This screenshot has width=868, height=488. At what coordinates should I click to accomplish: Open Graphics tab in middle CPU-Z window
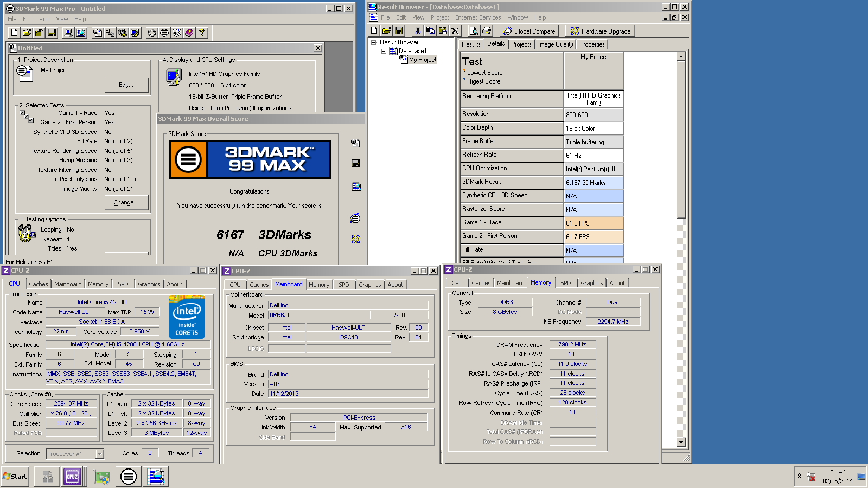click(x=370, y=285)
